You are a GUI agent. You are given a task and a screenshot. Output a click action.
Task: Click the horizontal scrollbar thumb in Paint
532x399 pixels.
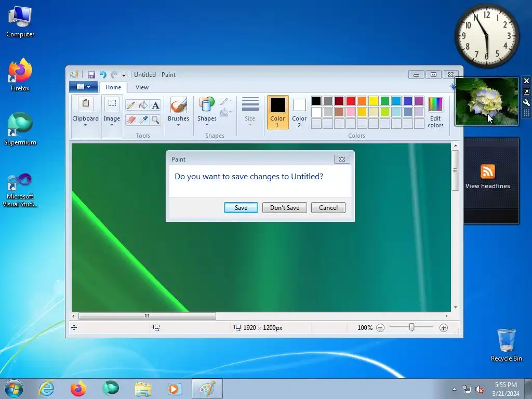coord(147,316)
